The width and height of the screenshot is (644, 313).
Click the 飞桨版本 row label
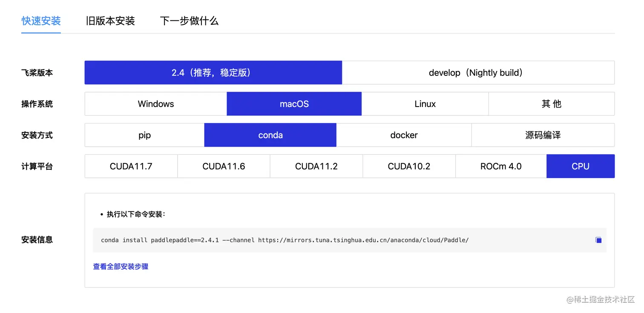[x=37, y=73]
